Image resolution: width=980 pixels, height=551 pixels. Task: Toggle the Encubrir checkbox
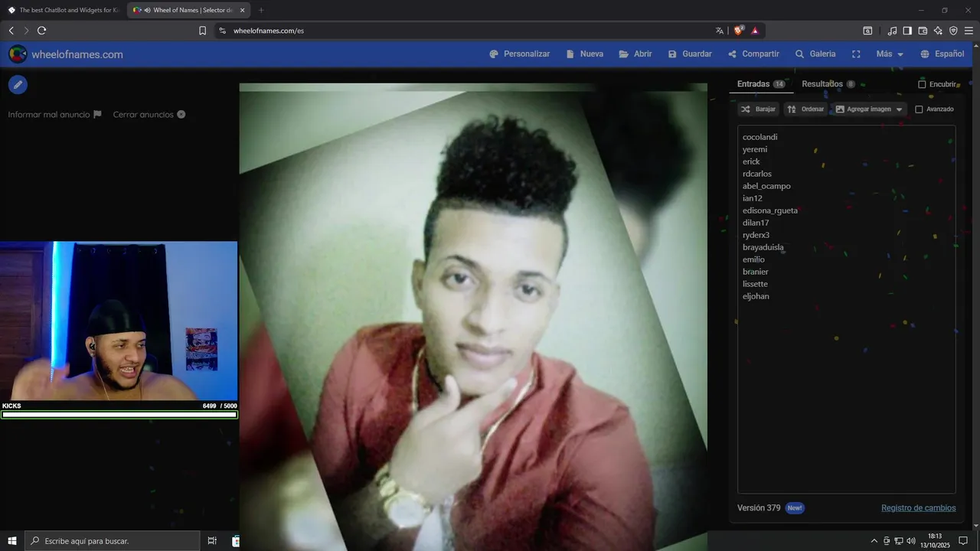[922, 84]
